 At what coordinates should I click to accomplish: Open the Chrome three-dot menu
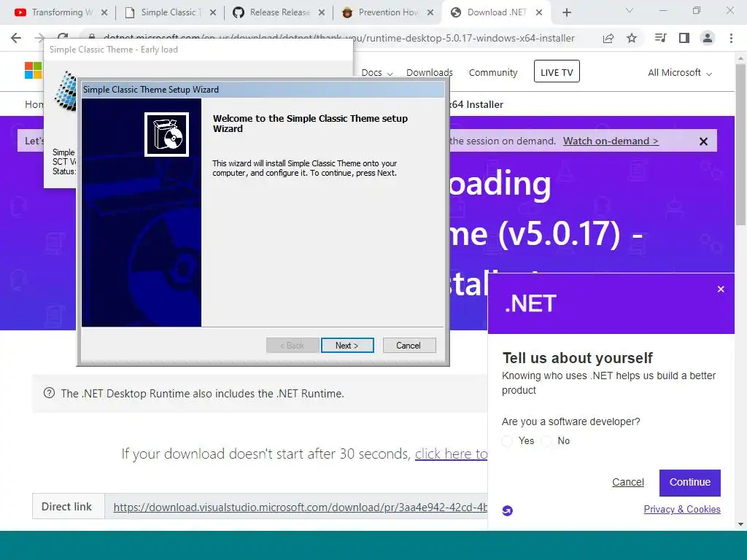(731, 38)
